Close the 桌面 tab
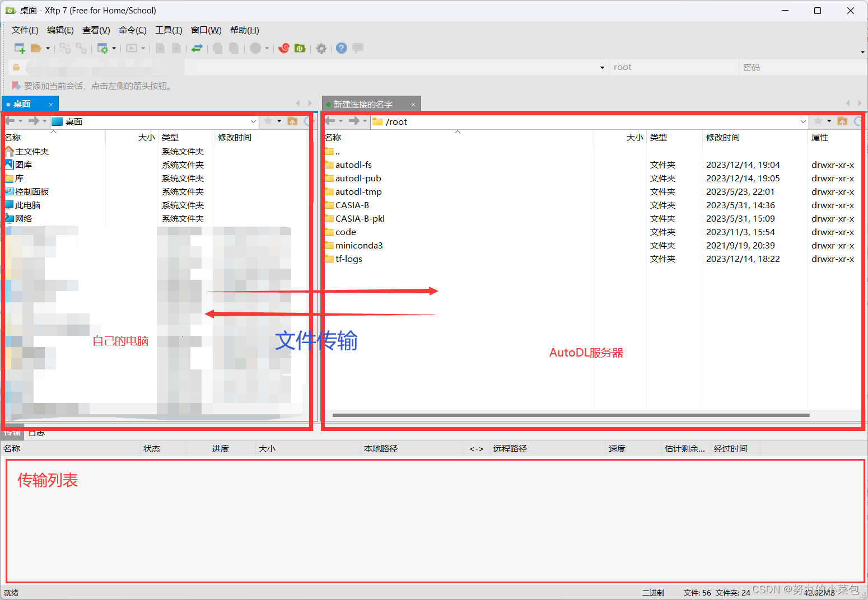 (x=51, y=105)
